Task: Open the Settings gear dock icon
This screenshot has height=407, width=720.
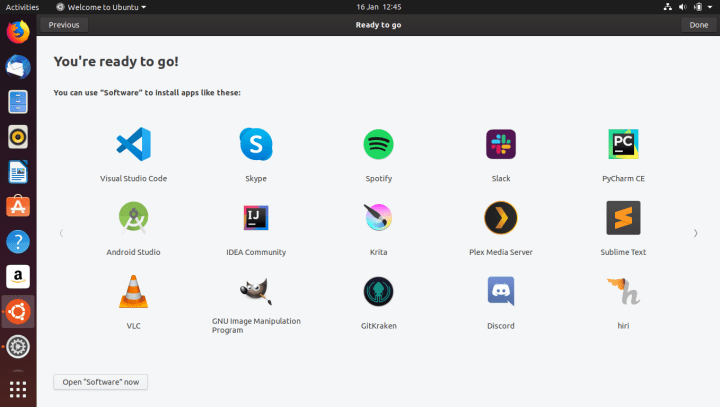Action: [18, 346]
